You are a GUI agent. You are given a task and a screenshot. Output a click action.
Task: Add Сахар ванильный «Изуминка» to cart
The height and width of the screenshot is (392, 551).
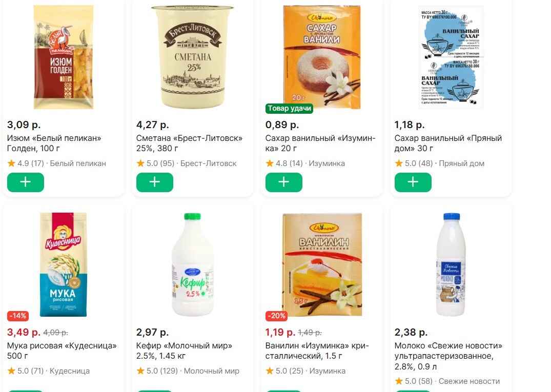[x=284, y=182]
